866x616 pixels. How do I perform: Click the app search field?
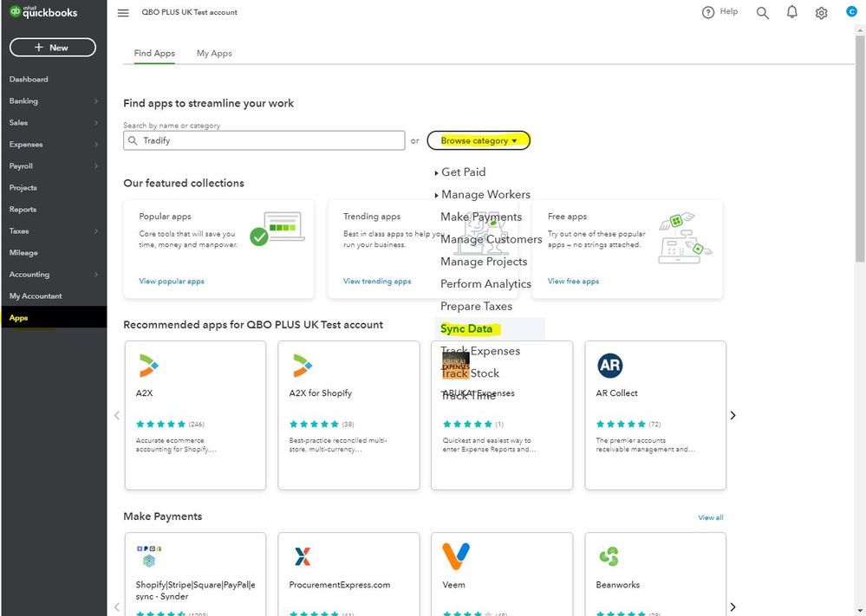click(264, 140)
